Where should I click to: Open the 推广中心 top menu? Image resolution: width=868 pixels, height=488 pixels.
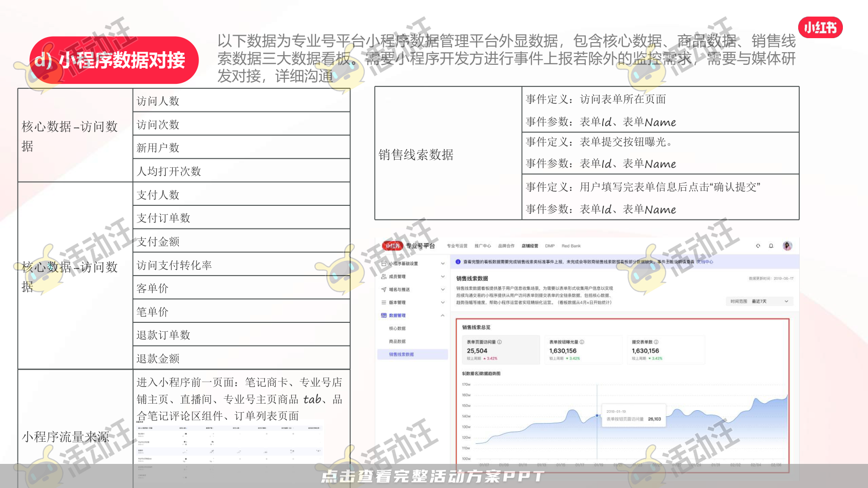pyautogui.click(x=483, y=246)
